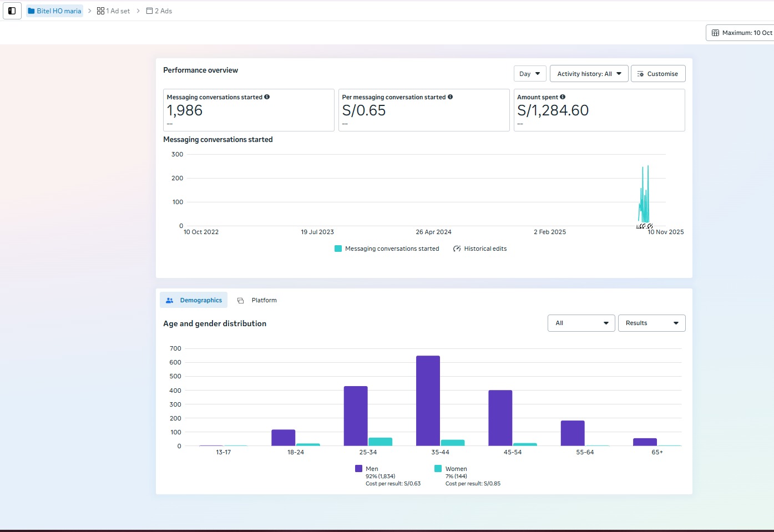Open the Customise panel
The height and width of the screenshot is (532, 774).
(658, 73)
